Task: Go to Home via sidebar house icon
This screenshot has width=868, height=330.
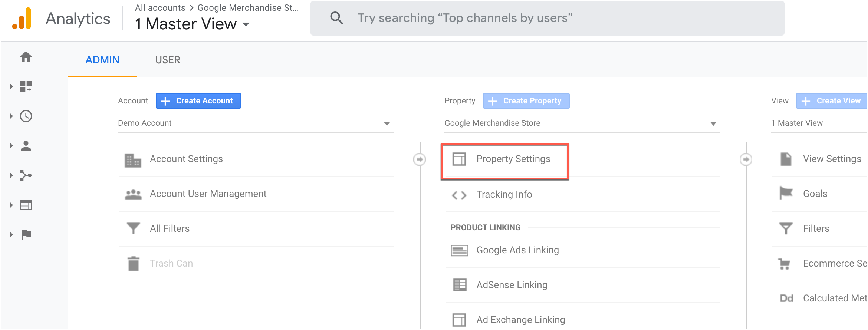Action: click(26, 57)
